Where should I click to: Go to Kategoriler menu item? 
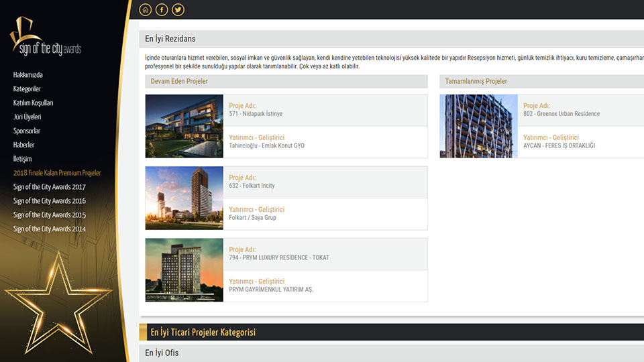[27, 88]
